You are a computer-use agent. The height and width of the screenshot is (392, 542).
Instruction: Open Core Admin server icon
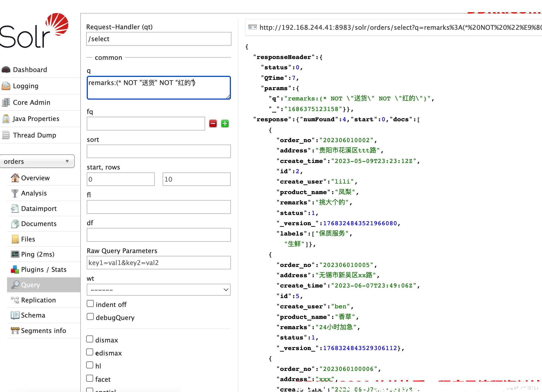6,103
